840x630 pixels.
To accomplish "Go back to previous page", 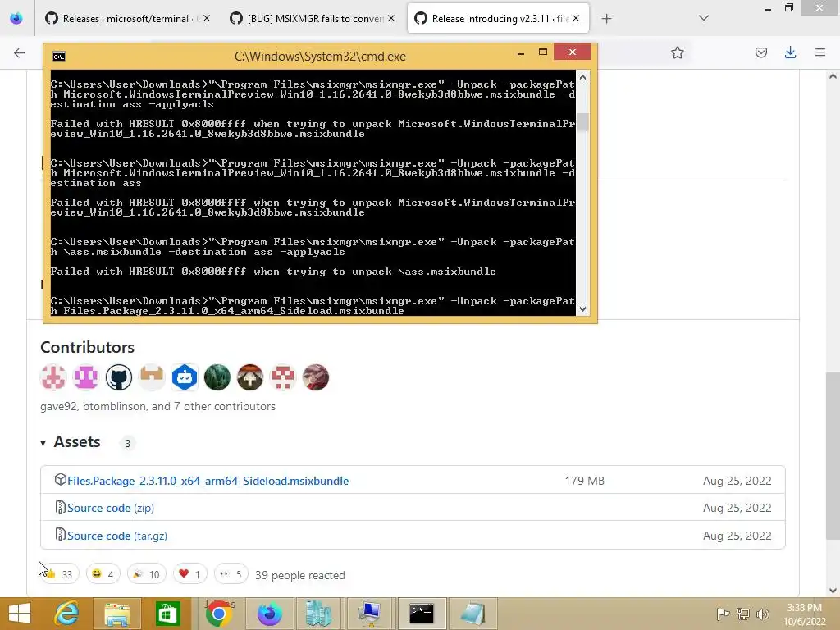I will click(20, 52).
